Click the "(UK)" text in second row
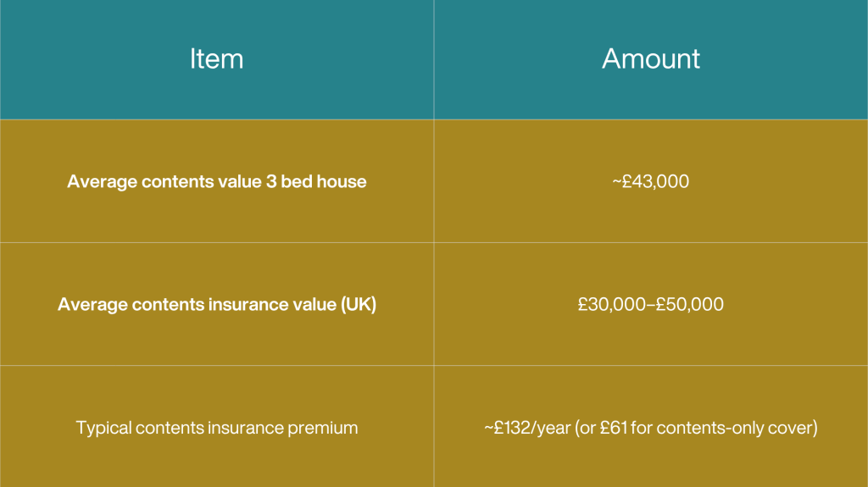Image resolution: width=868 pixels, height=487 pixels. 359,304
